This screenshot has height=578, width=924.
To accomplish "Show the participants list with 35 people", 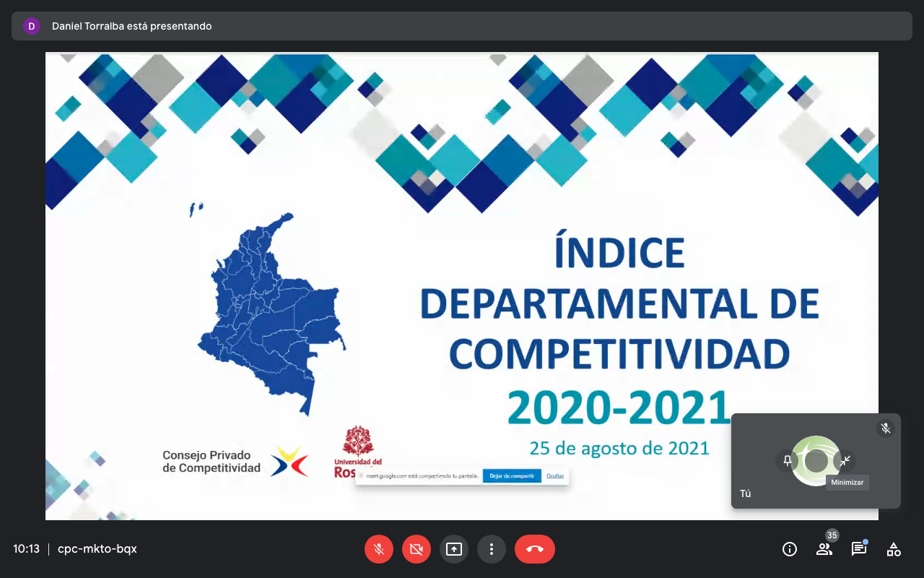I will click(824, 549).
